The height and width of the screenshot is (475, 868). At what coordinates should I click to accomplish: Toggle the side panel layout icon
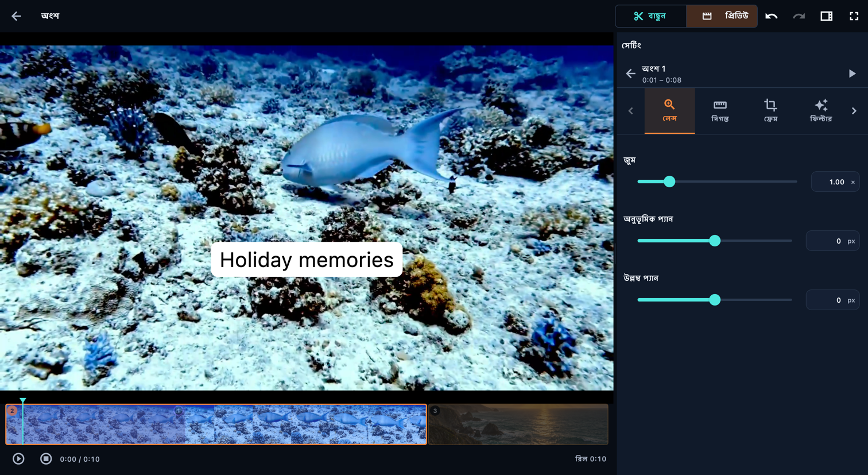click(826, 16)
